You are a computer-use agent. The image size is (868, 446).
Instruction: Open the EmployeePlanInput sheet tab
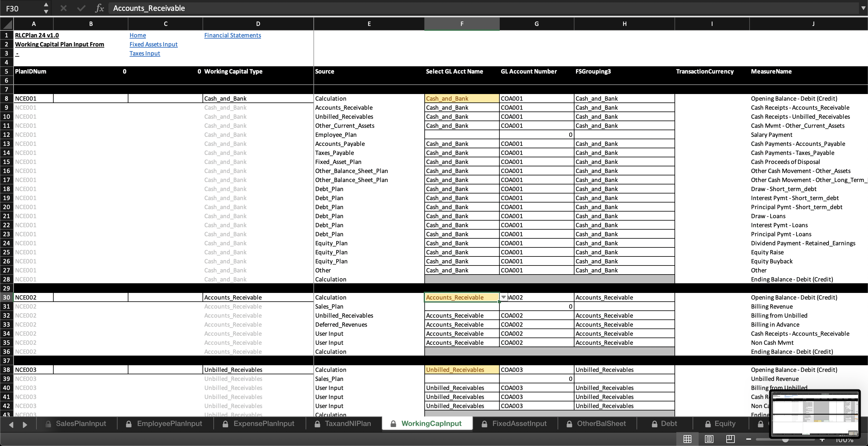pos(165,423)
